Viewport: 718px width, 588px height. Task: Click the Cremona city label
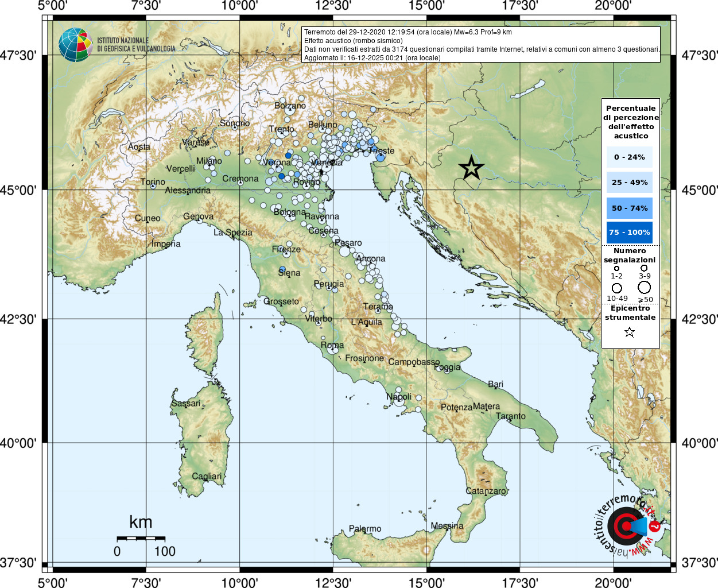click(x=240, y=179)
